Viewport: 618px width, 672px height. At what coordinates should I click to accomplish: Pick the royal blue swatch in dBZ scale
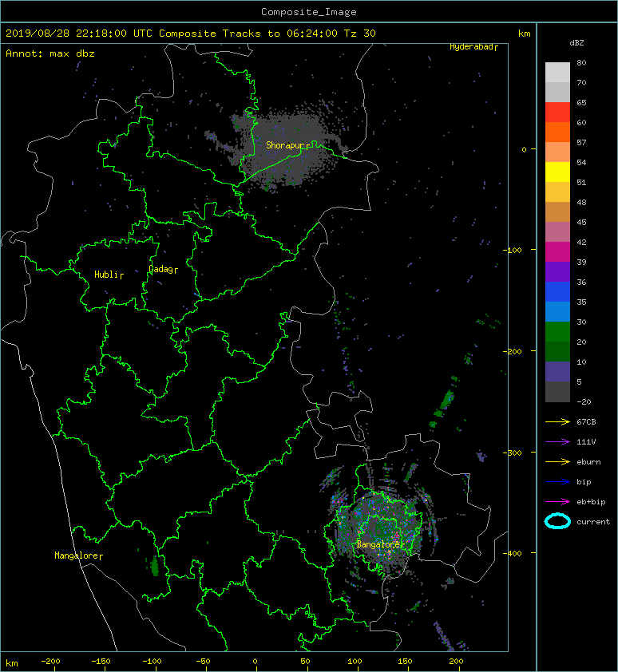tap(557, 292)
